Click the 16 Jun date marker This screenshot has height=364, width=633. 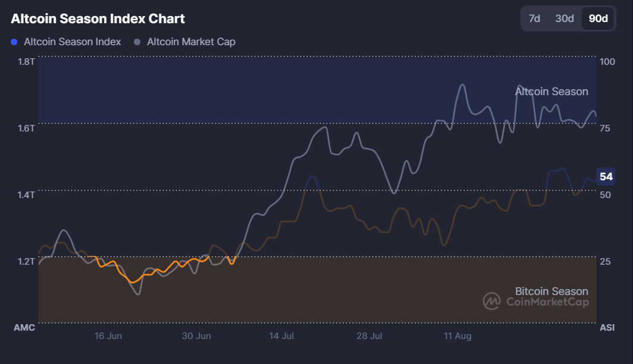pyautogui.click(x=108, y=335)
